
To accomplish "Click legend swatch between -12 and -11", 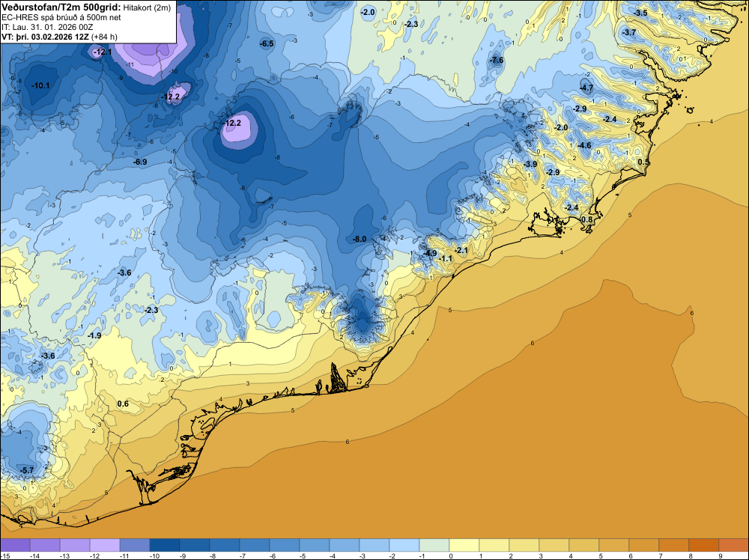I will (x=105, y=545).
